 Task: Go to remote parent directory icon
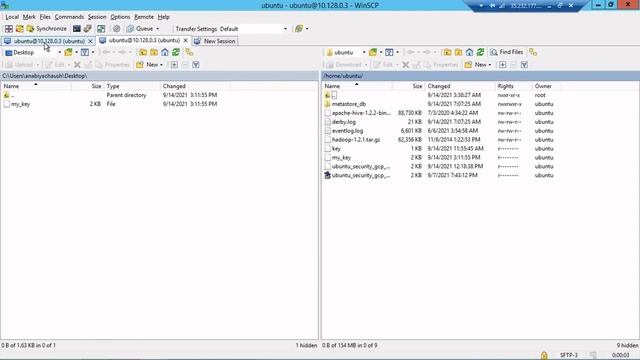click(x=447, y=52)
